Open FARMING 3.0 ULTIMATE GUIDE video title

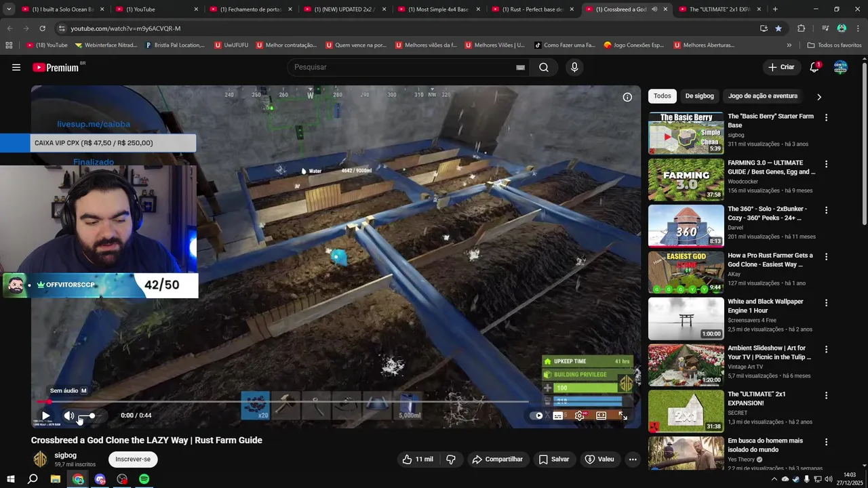tap(771, 167)
